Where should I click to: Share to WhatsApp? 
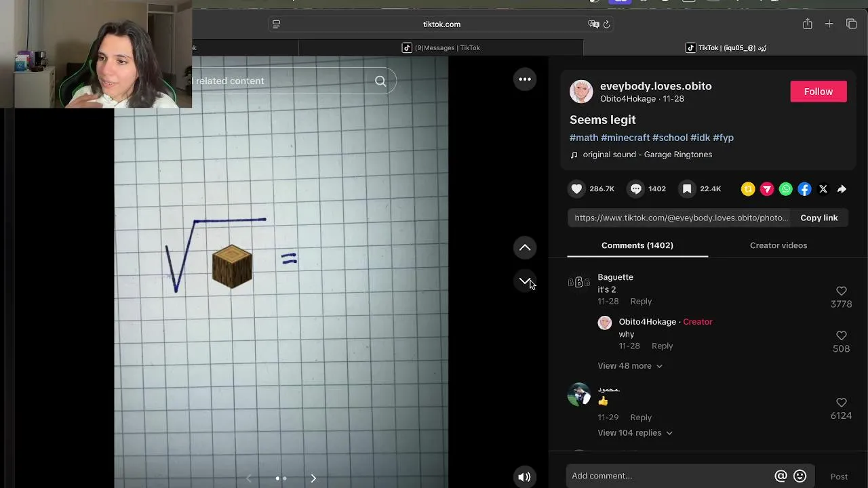pyautogui.click(x=785, y=189)
